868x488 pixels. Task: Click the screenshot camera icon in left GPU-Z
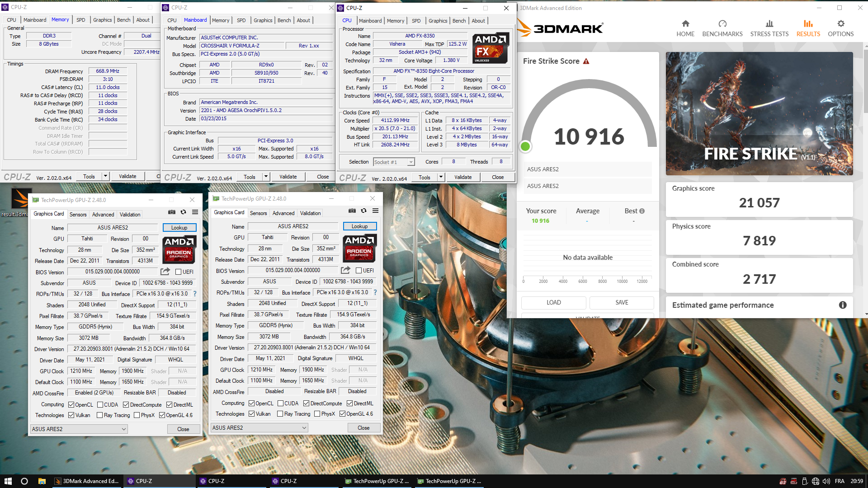point(172,212)
